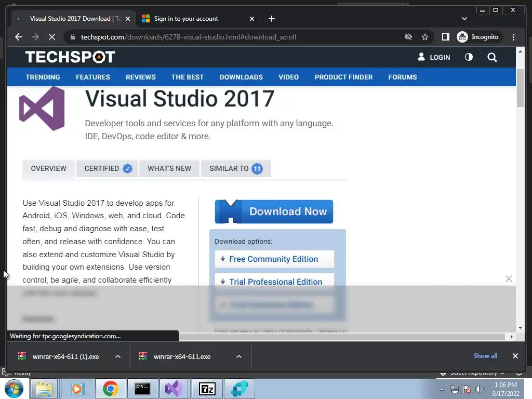Open Windows Media Player from the taskbar

point(77,389)
